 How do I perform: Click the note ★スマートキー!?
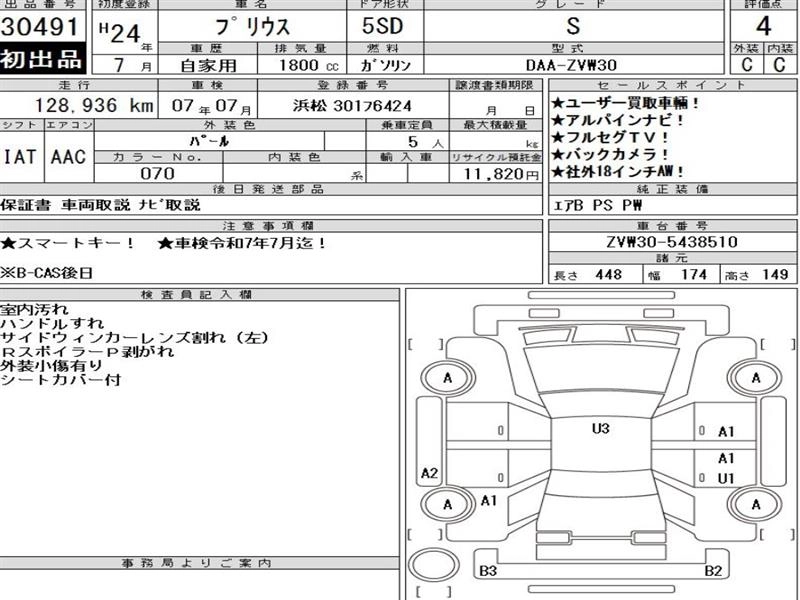[x=68, y=243]
